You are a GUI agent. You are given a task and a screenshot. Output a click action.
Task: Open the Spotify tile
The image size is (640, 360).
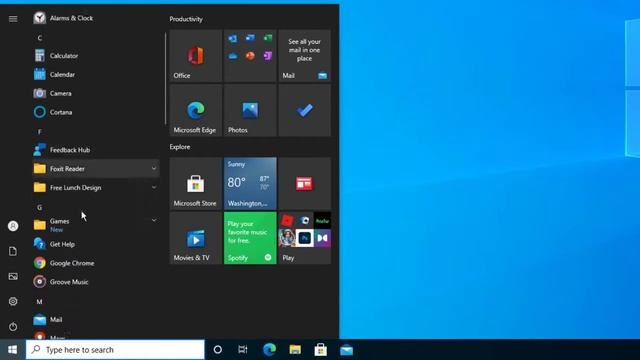(250, 238)
